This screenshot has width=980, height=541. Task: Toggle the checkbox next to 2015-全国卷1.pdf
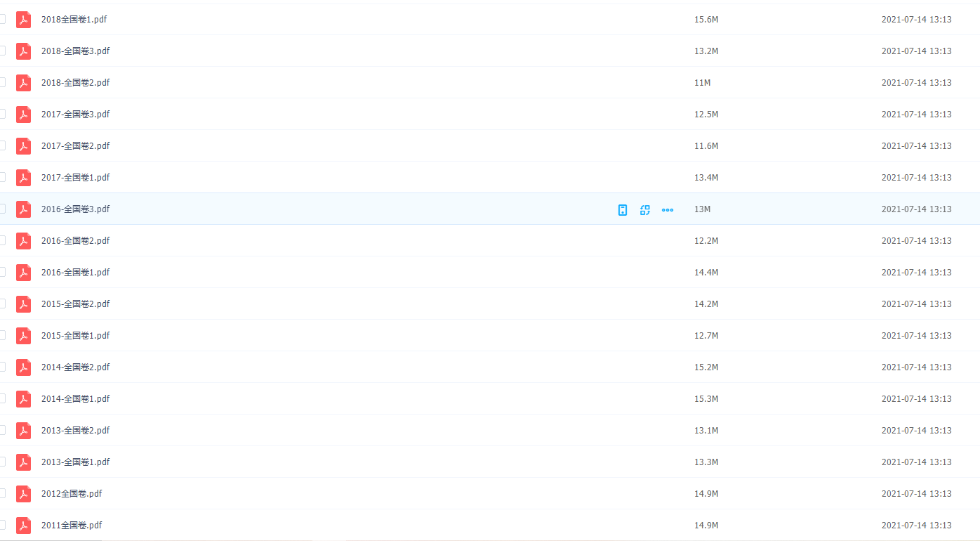click(x=2, y=335)
